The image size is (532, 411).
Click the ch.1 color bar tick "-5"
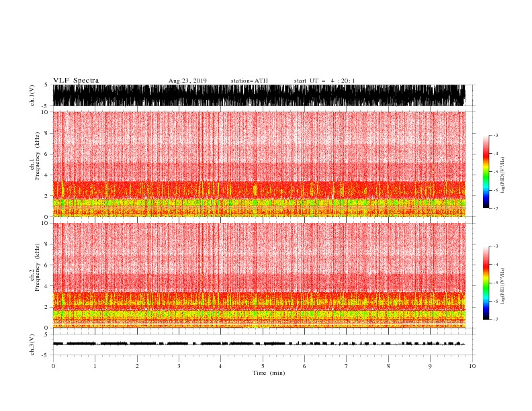(496, 172)
